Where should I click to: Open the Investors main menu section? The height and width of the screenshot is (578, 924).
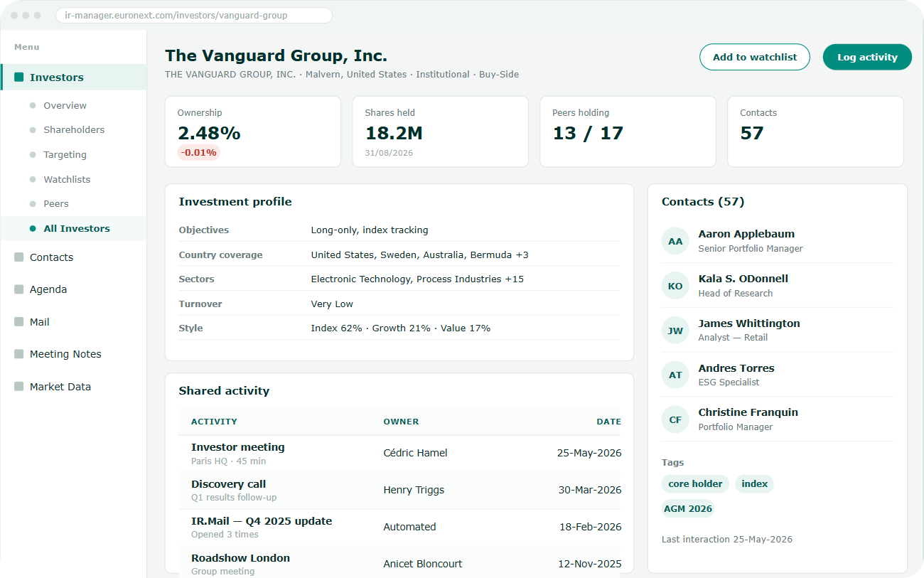(73, 77)
